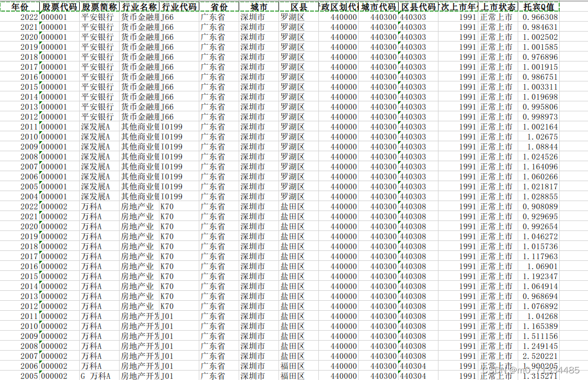Select the 股票代码 column header
Image resolution: width=588 pixels, height=380 pixels.
pos(59,7)
